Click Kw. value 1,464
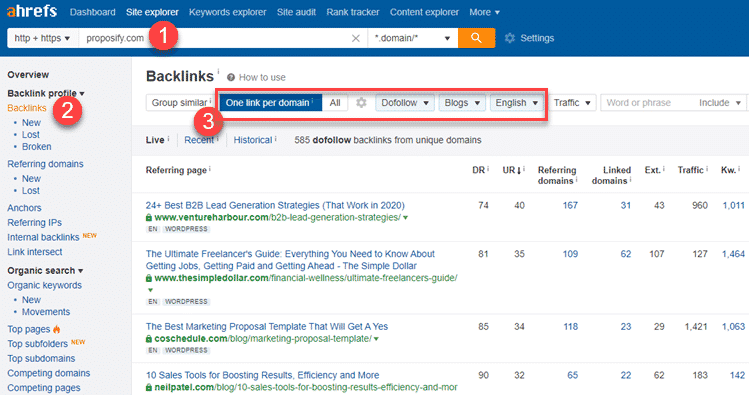 tap(733, 254)
